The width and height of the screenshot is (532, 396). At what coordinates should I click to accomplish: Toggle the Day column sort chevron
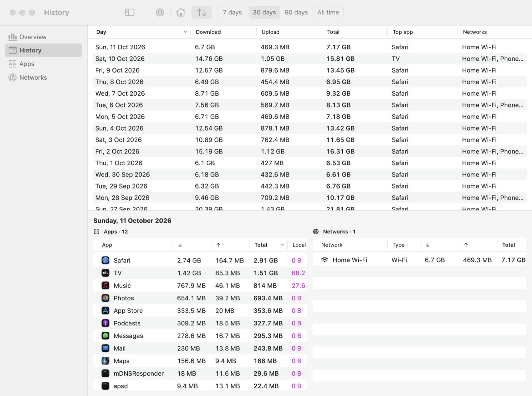[185, 32]
